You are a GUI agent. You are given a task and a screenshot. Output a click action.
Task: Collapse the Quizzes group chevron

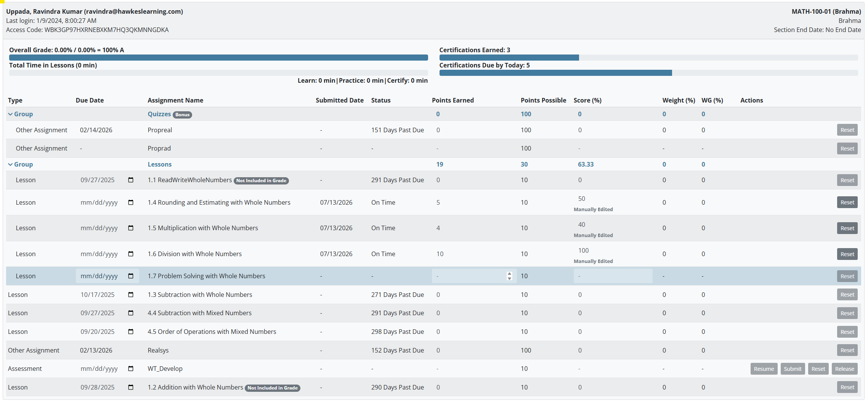tap(10, 114)
